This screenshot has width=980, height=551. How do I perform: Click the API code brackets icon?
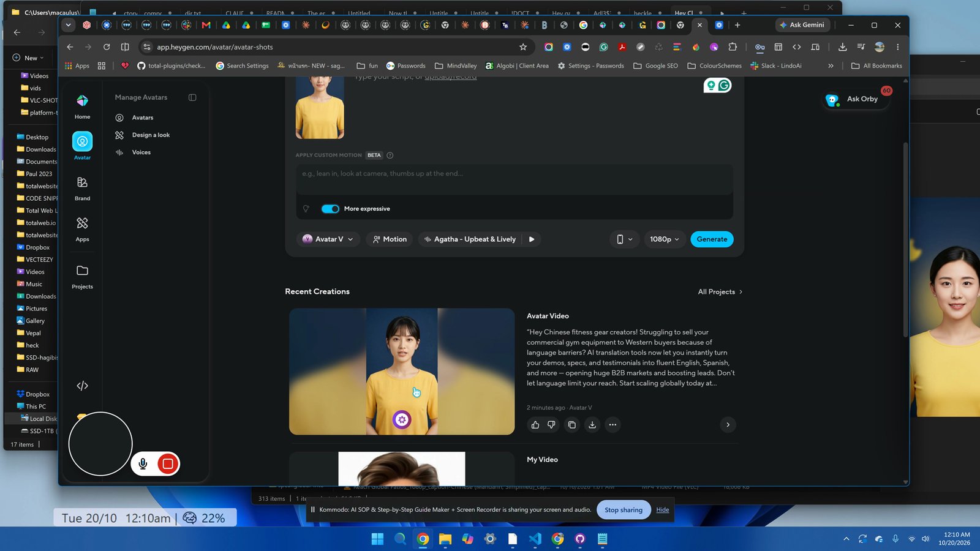point(82,386)
